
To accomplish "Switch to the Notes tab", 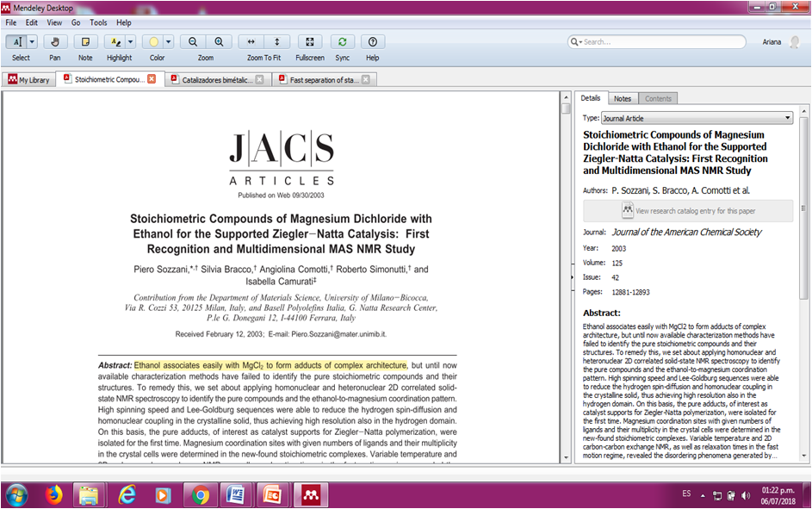I will (x=623, y=98).
